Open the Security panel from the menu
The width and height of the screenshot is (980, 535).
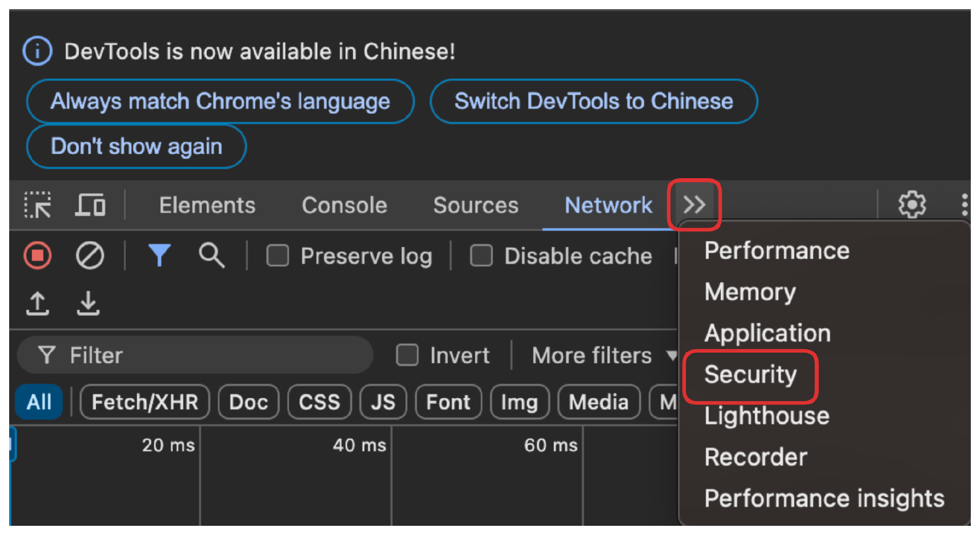click(x=750, y=375)
